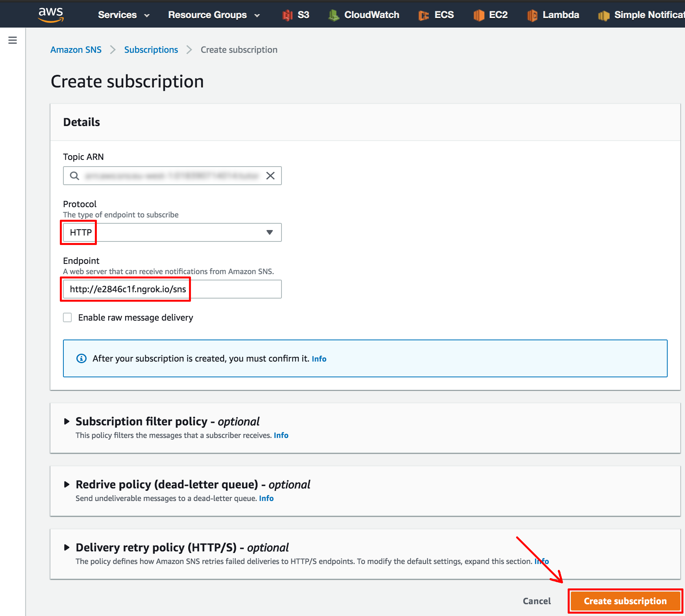
Task: Open the Resource Groups dropdown menu
Action: point(214,15)
